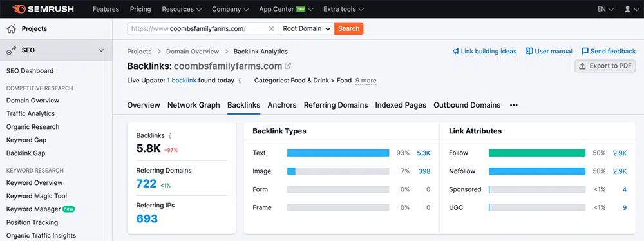Open the Root Domain dropdown
644x241 pixels.
coord(307,29)
